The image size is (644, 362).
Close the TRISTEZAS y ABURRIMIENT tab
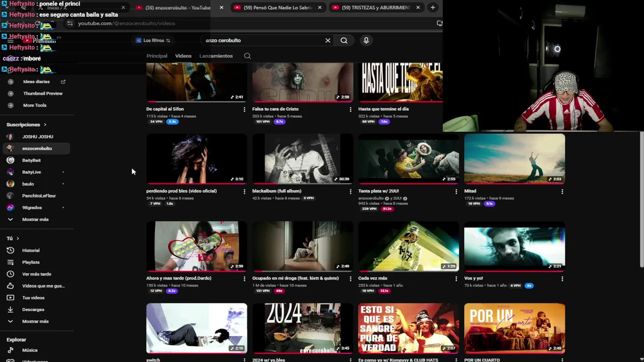418,8
